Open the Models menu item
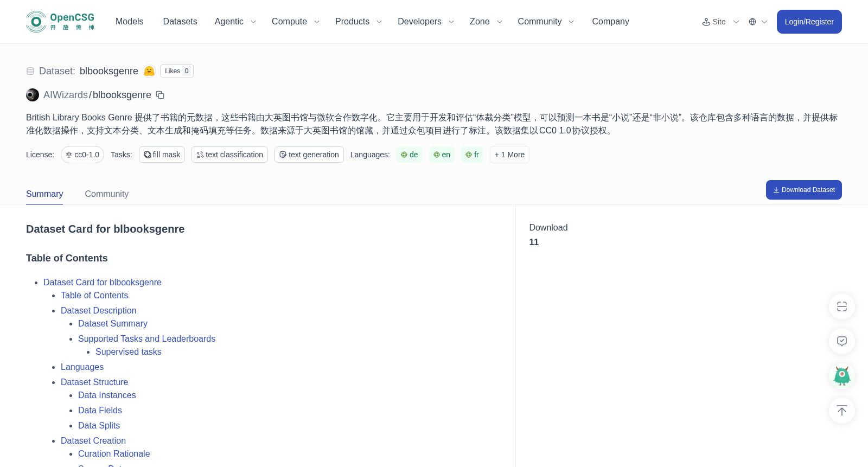 (x=130, y=22)
